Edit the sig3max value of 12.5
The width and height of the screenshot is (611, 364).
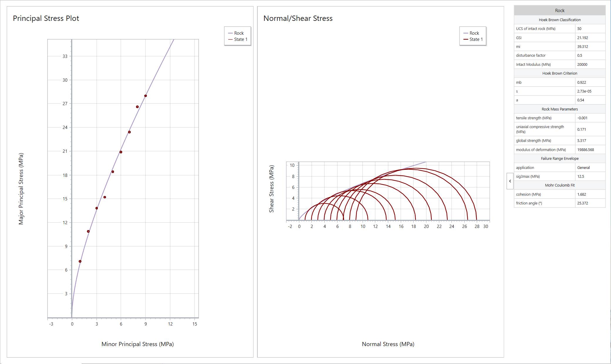click(581, 176)
